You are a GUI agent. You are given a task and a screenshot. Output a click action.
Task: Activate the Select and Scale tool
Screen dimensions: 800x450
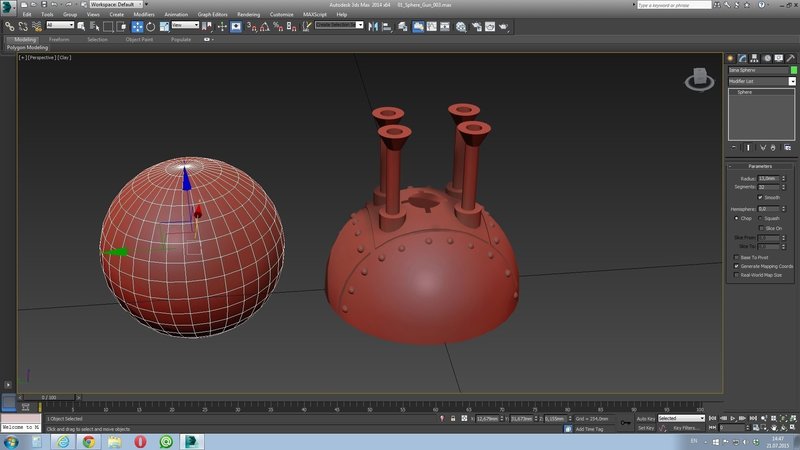pyautogui.click(x=164, y=26)
